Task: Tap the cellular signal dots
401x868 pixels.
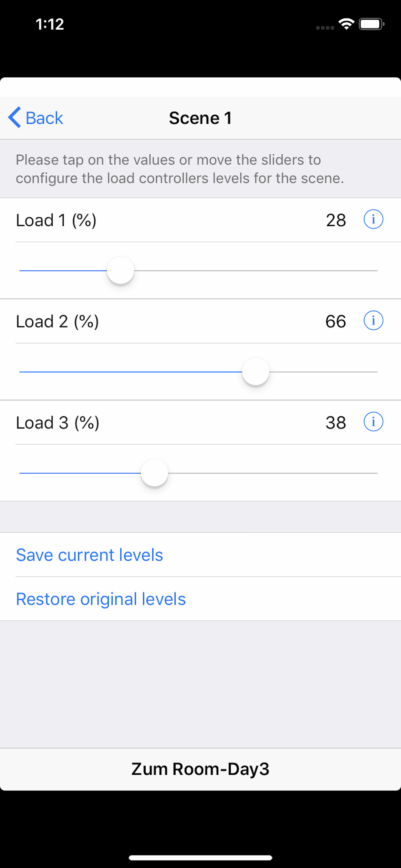Action: [325, 28]
